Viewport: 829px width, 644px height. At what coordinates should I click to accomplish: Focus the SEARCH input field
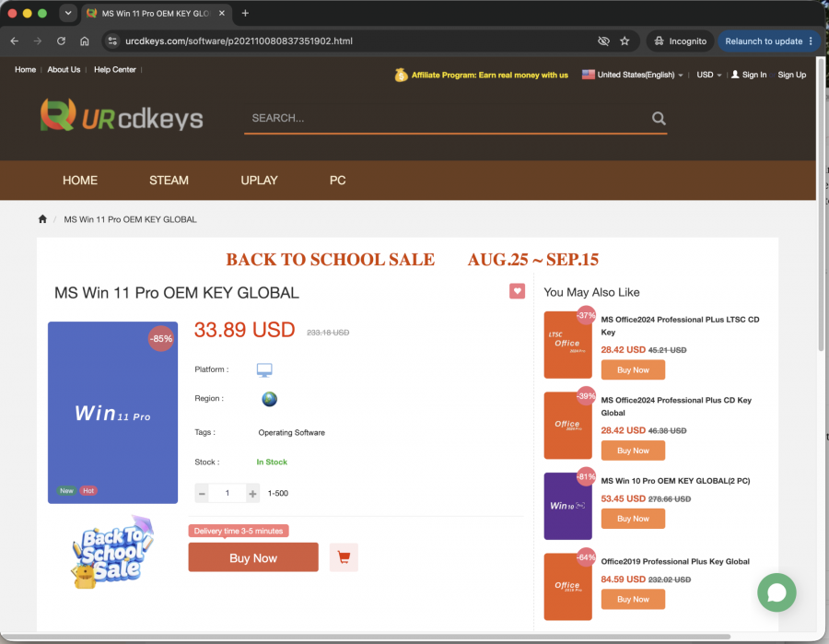447,118
